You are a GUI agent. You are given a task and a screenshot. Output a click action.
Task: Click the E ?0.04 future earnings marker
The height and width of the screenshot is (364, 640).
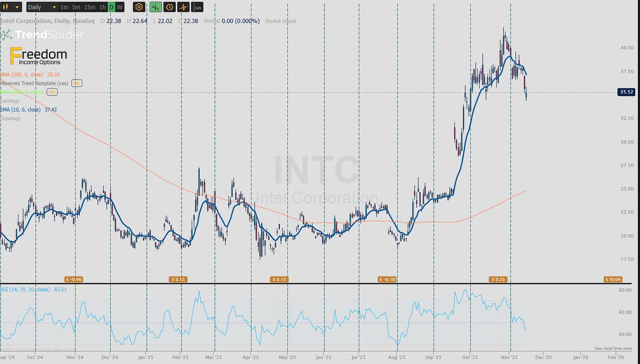[614, 279]
